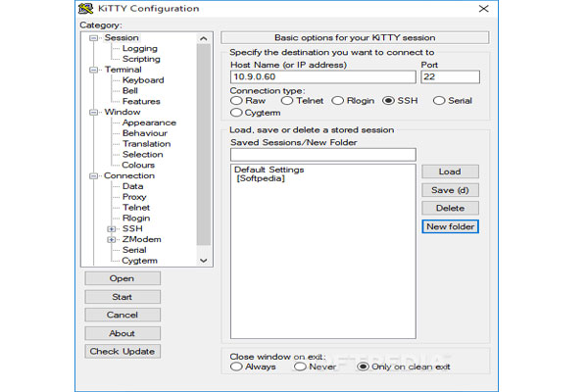Set close window on exit to Always

[236, 367]
